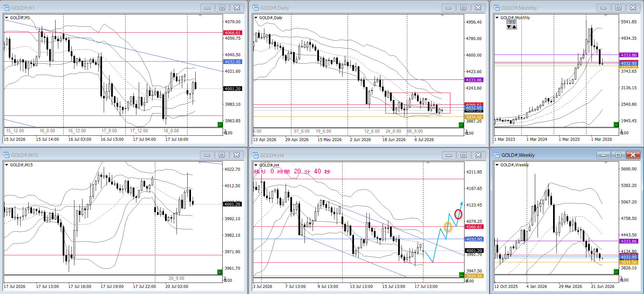Click the green square marker in the Daily chart
Image resolution: width=644 pixels, height=294 pixels.
click(x=461, y=125)
